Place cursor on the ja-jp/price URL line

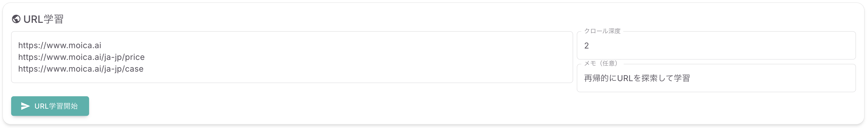[81, 57]
